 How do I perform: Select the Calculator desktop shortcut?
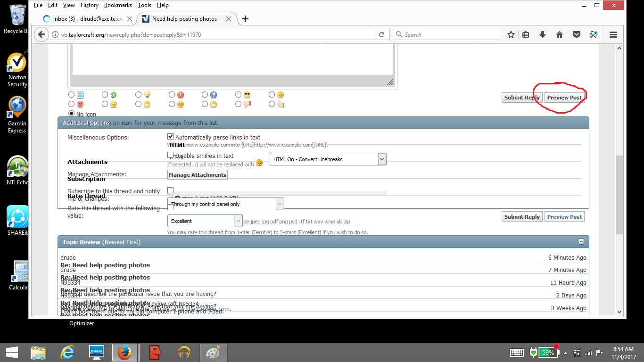[19, 275]
